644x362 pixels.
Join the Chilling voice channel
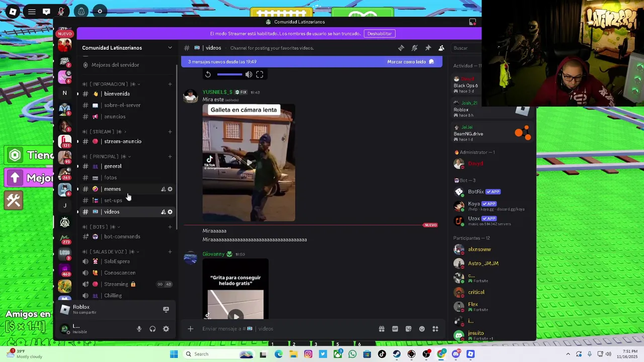coord(127,296)
